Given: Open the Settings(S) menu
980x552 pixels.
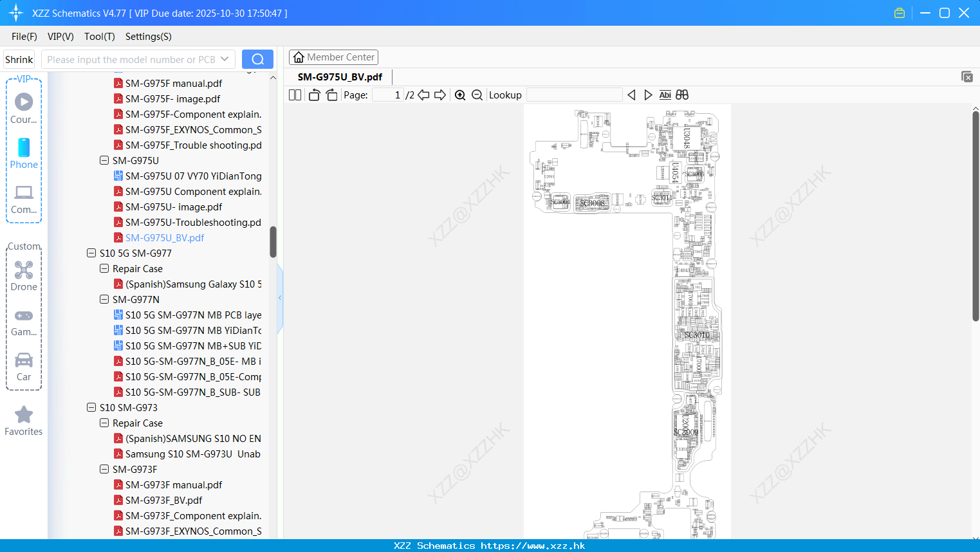Looking at the screenshot, I should click(x=148, y=37).
